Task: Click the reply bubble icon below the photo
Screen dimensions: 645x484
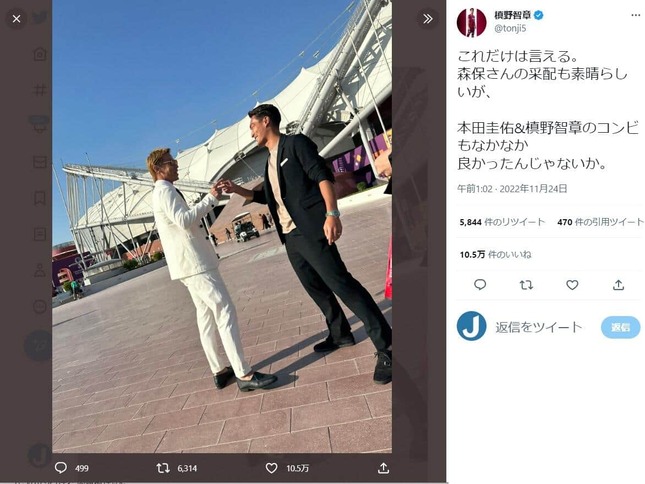Action: pyautogui.click(x=61, y=468)
